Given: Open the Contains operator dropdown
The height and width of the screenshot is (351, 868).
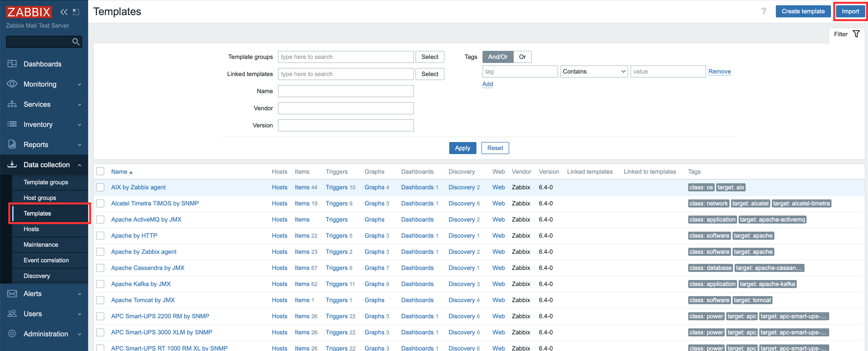Looking at the screenshot, I should tap(594, 72).
